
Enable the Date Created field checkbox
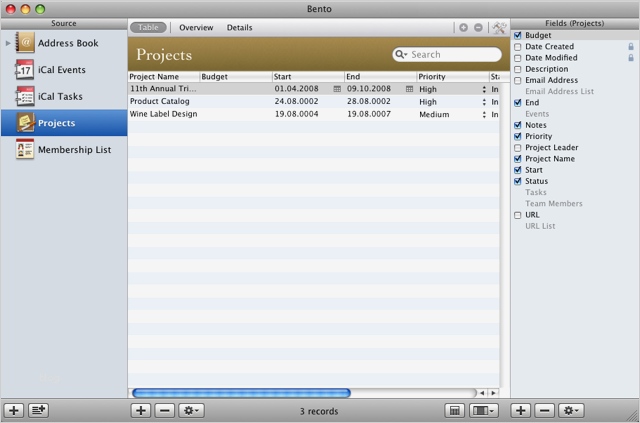518,47
